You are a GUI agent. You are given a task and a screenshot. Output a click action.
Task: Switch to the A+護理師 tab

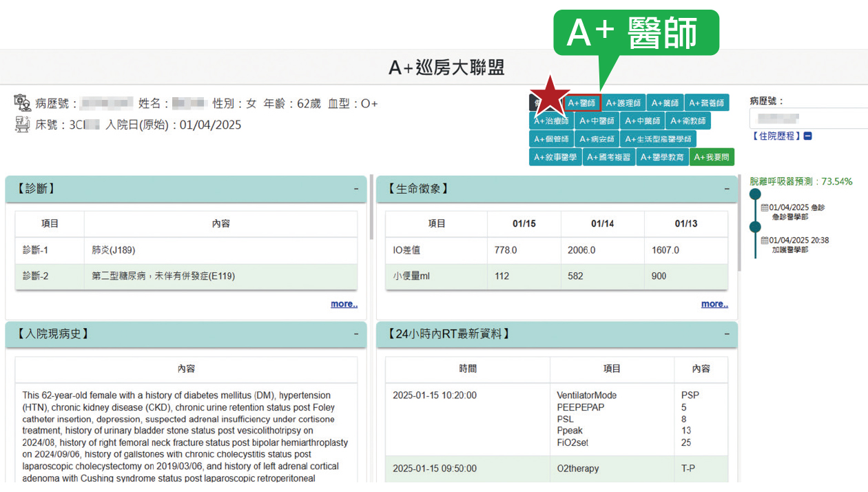623,103
